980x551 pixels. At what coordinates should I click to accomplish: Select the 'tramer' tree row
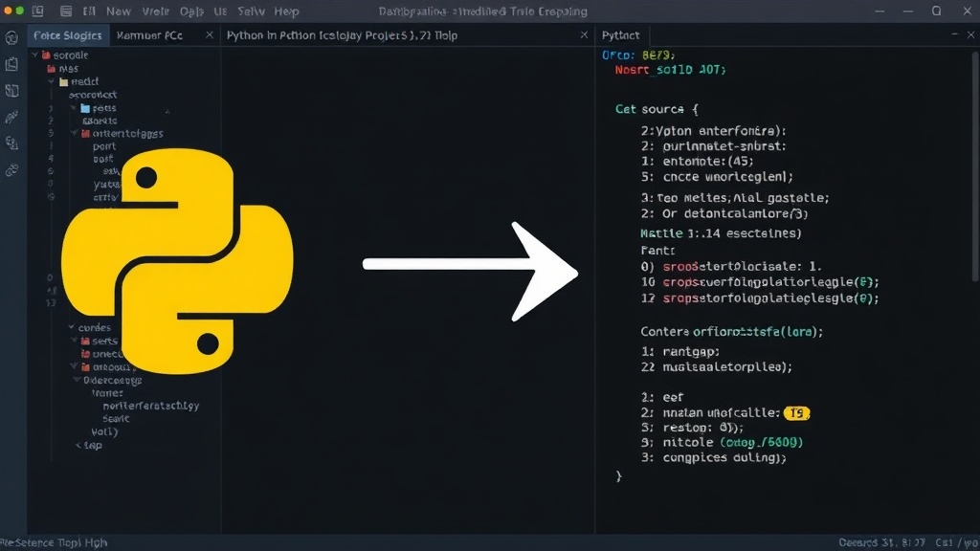point(107,393)
